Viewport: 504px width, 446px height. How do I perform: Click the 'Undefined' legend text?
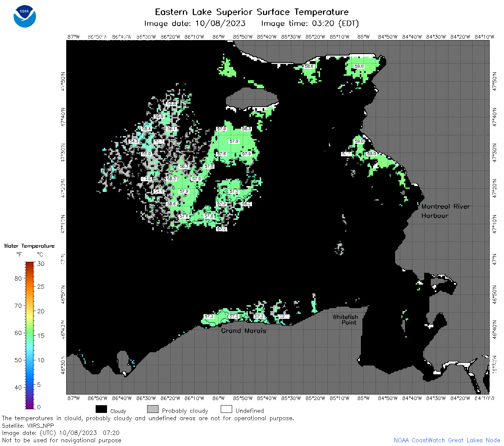(250, 411)
